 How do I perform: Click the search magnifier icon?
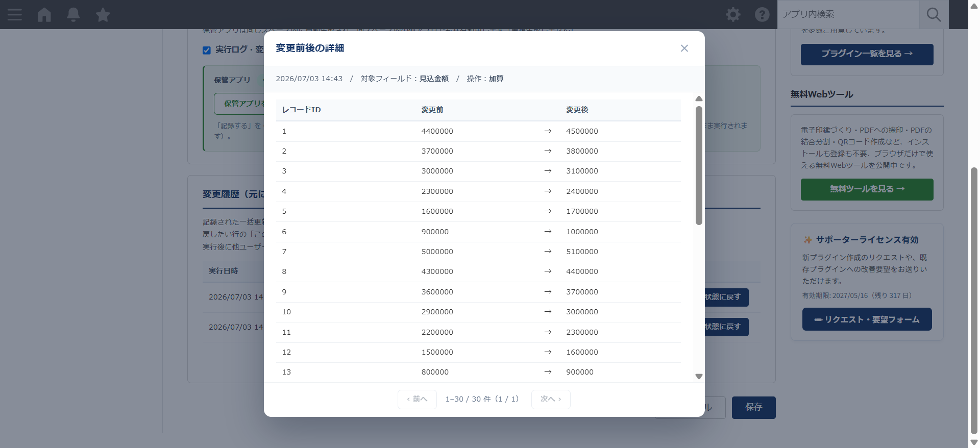pyautogui.click(x=934, y=14)
